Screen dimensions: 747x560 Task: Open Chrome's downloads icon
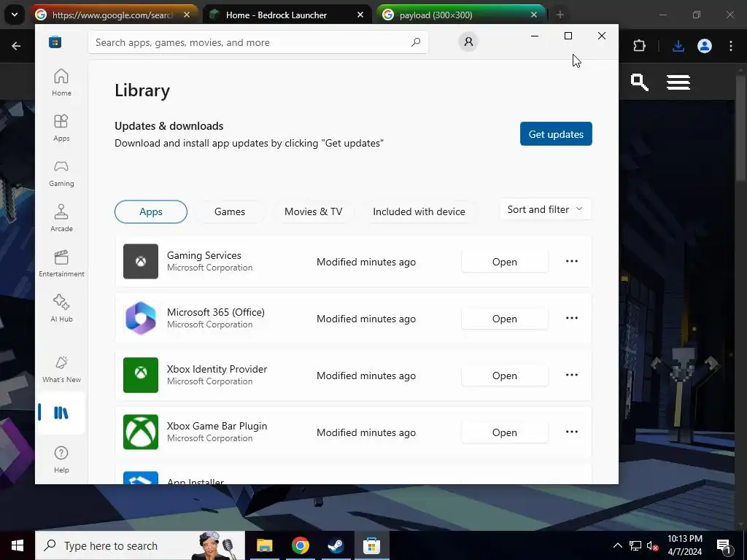point(678,46)
